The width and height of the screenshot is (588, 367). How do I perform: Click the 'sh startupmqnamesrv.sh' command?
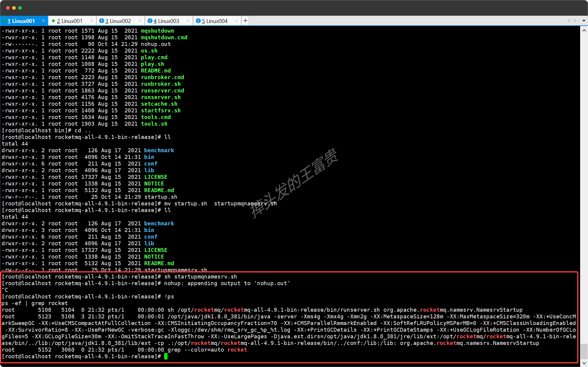point(201,277)
